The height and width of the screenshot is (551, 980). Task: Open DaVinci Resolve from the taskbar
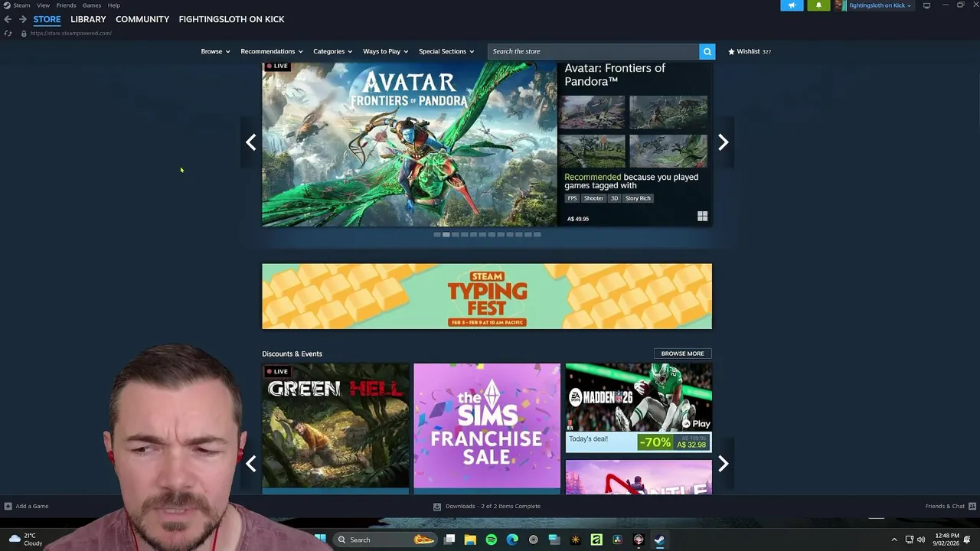click(x=617, y=540)
